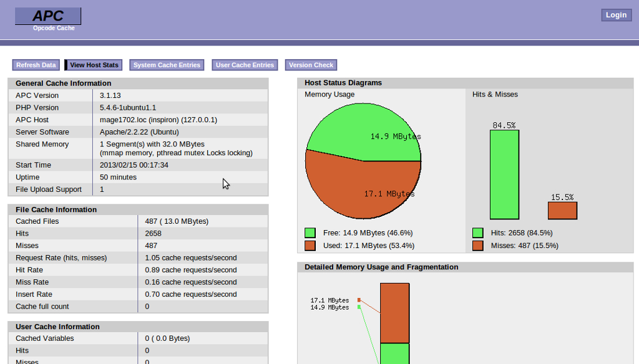Select the View Host Stats tab
The height and width of the screenshot is (364, 639).
94,65
